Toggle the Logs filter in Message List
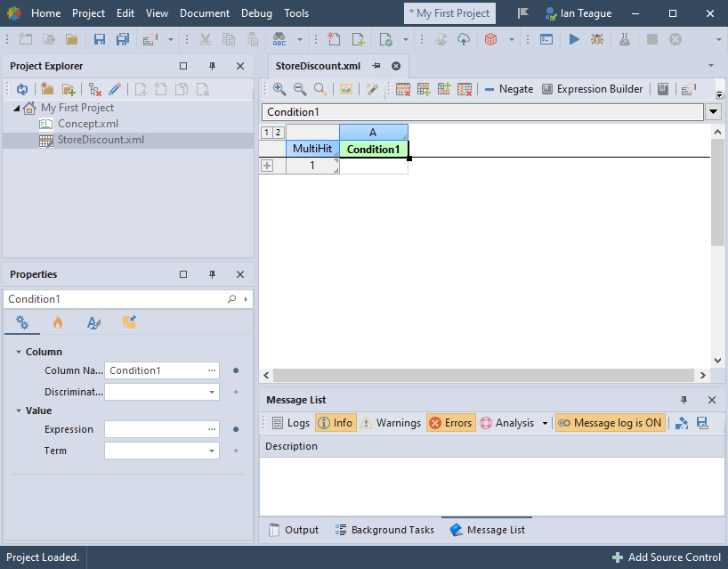This screenshot has height=569, width=728. [290, 423]
